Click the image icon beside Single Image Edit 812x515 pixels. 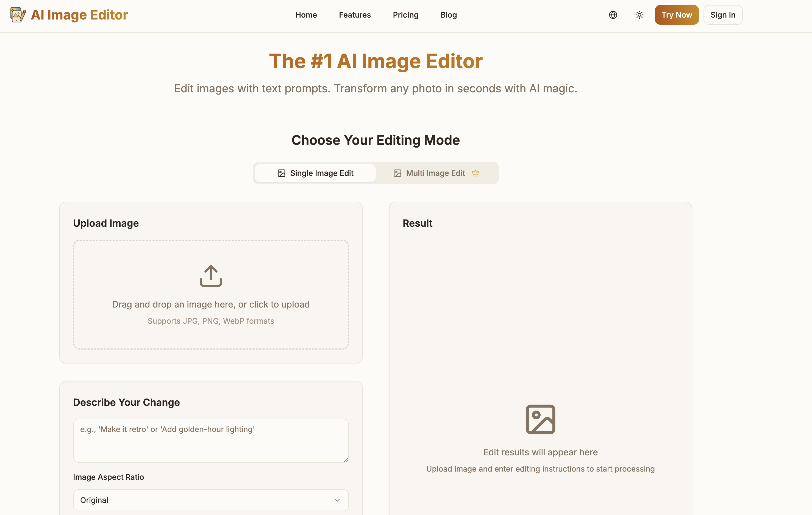(282, 173)
